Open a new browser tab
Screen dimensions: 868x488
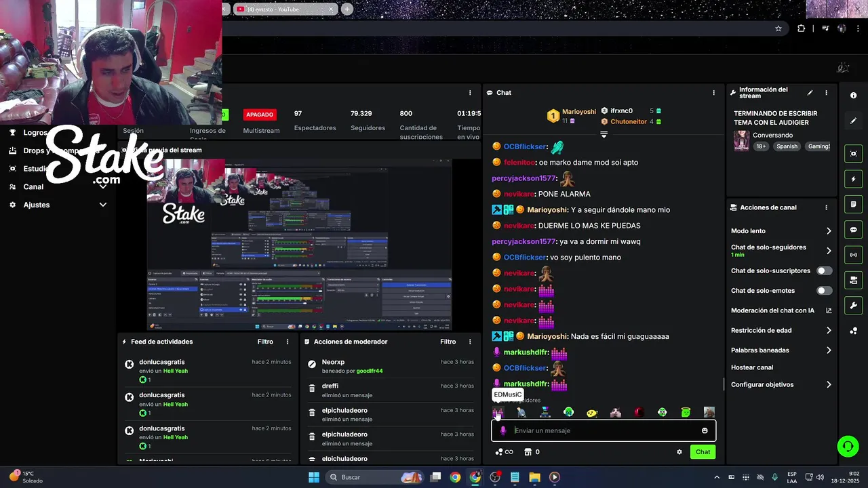point(347,9)
